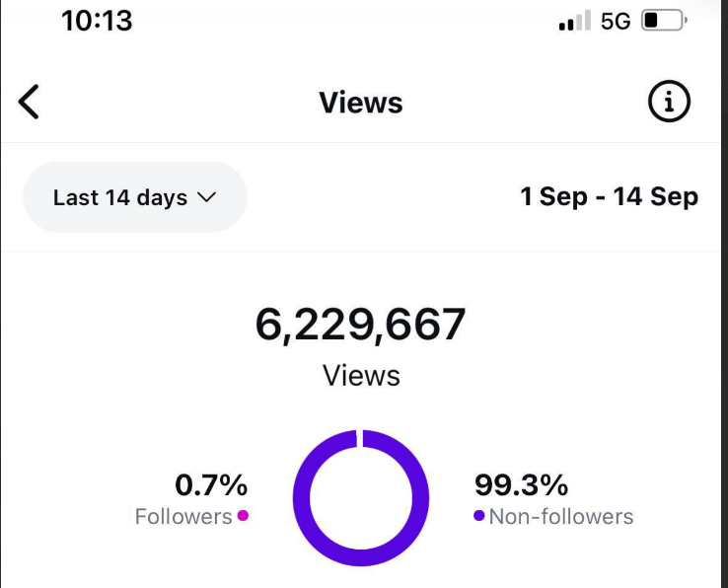Click the empty center of donut chart
The height and width of the screenshot is (588, 728).
(361, 498)
